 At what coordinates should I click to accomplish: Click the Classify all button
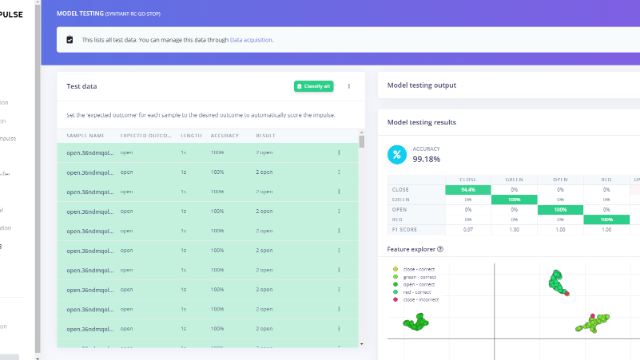coord(313,86)
